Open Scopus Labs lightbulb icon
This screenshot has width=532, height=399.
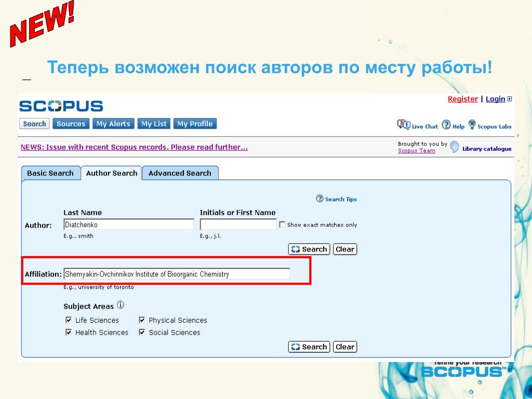pyautogui.click(x=472, y=125)
